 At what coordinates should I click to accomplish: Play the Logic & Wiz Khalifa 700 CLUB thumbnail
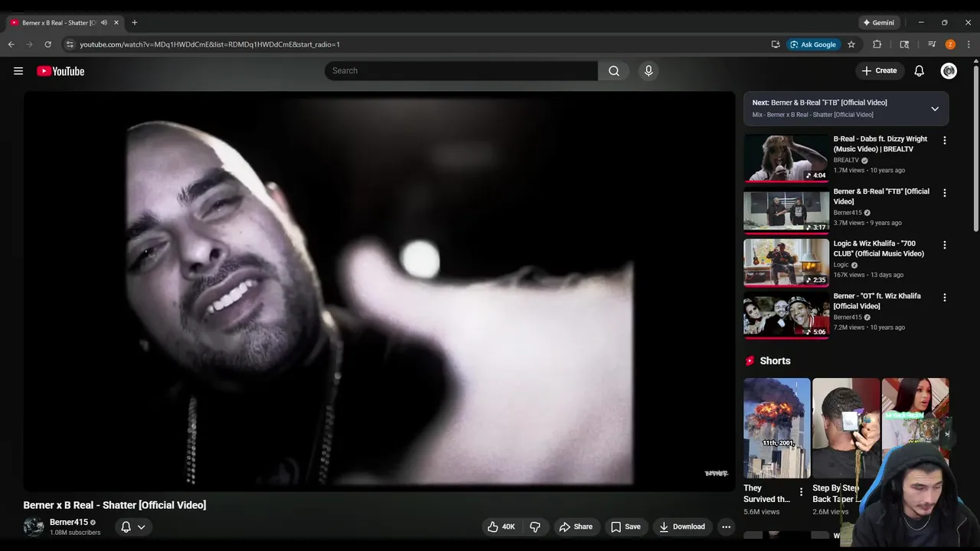[786, 262]
